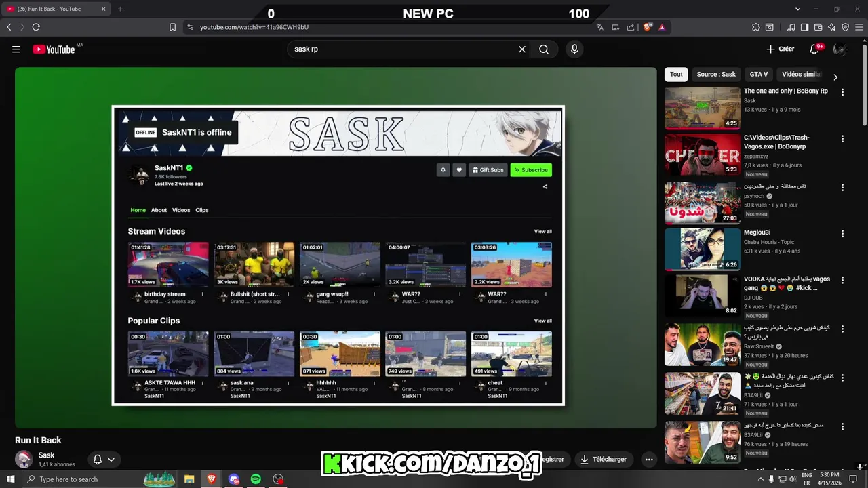Open the psyhoch channel name link

[754, 196]
